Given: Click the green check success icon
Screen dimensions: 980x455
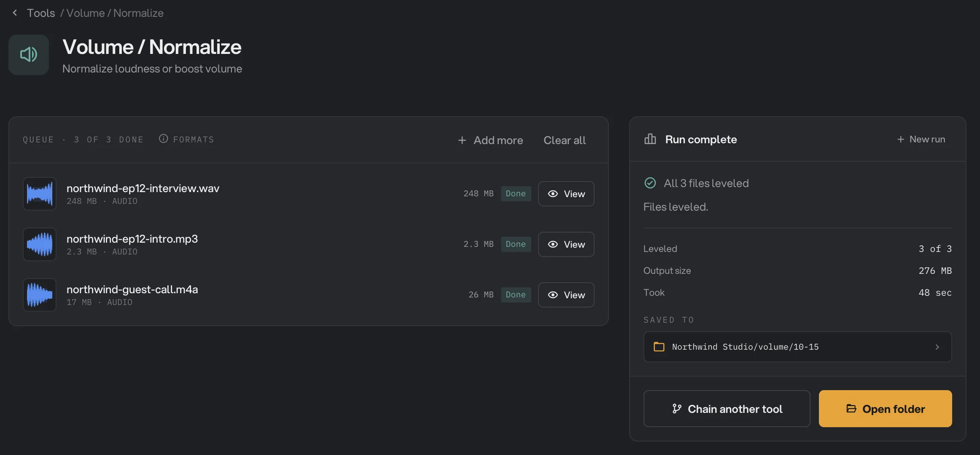Looking at the screenshot, I should click(650, 183).
